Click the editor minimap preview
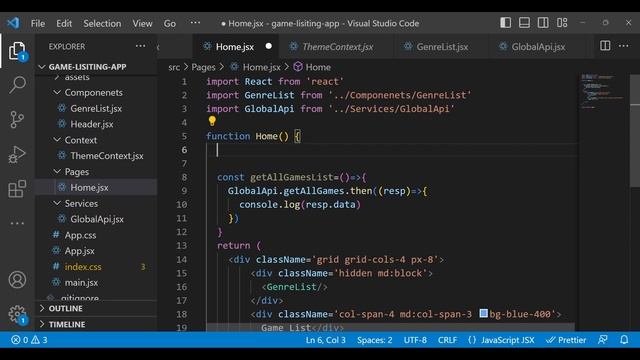 (603, 92)
